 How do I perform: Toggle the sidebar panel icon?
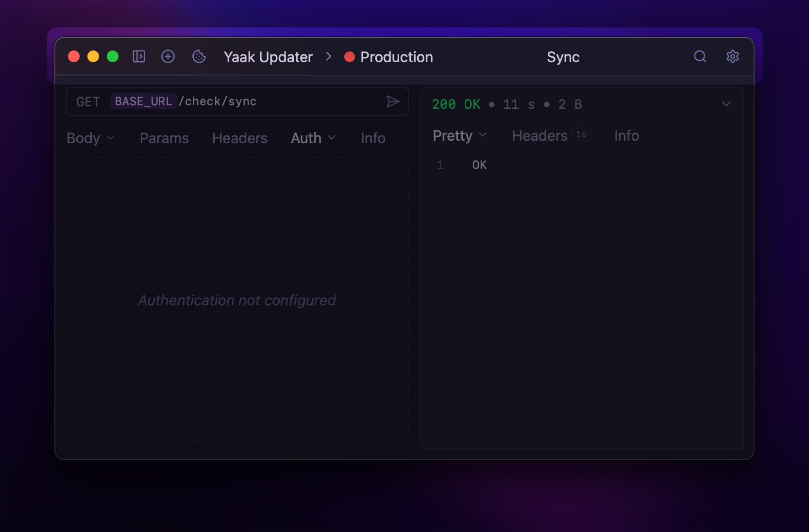tap(139, 57)
